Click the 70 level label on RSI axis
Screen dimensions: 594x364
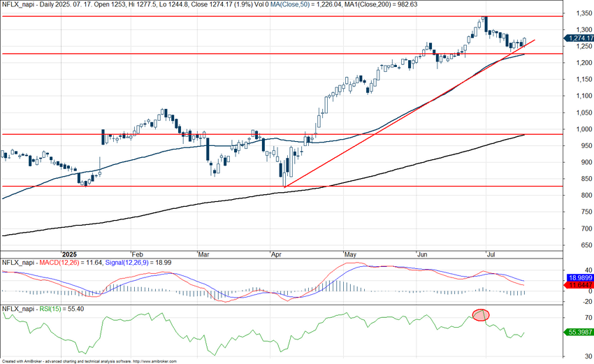click(x=588, y=317)
